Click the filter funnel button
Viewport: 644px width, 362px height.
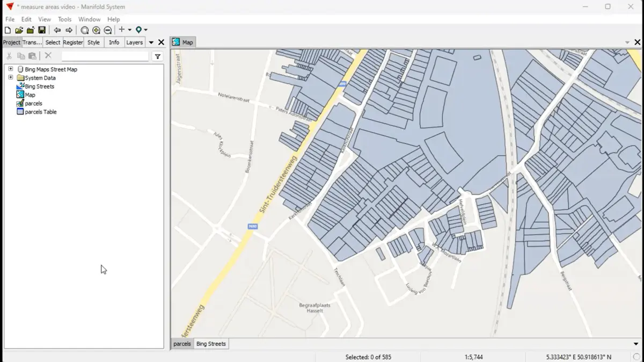(x=157, y=56)
